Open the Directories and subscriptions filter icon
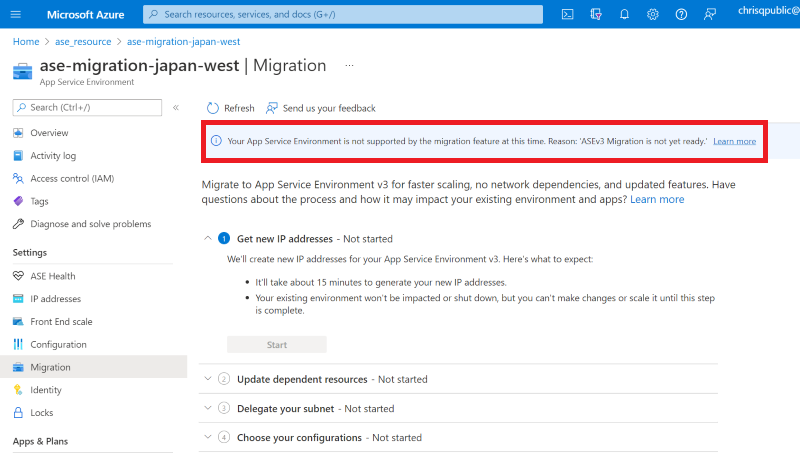The width and height of the screenshot is (800, 454). [596, 14]
